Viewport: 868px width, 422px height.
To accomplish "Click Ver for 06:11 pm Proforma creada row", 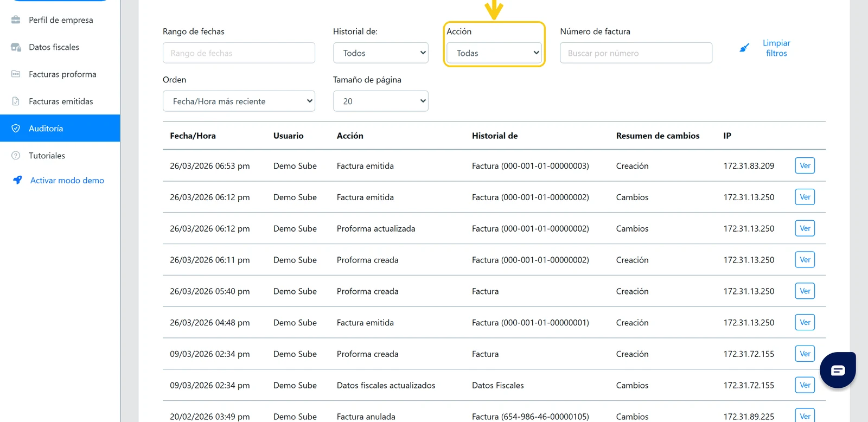I will click(805, 260).
